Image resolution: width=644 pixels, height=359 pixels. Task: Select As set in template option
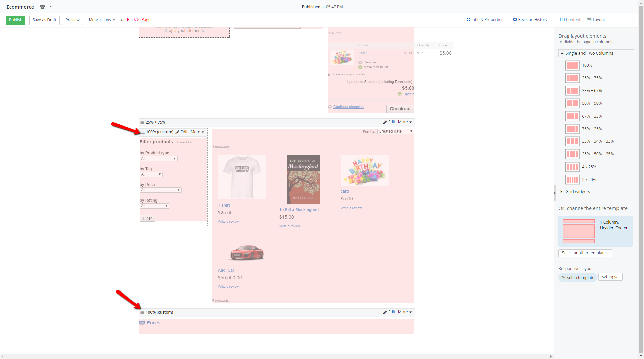(578, 278)
